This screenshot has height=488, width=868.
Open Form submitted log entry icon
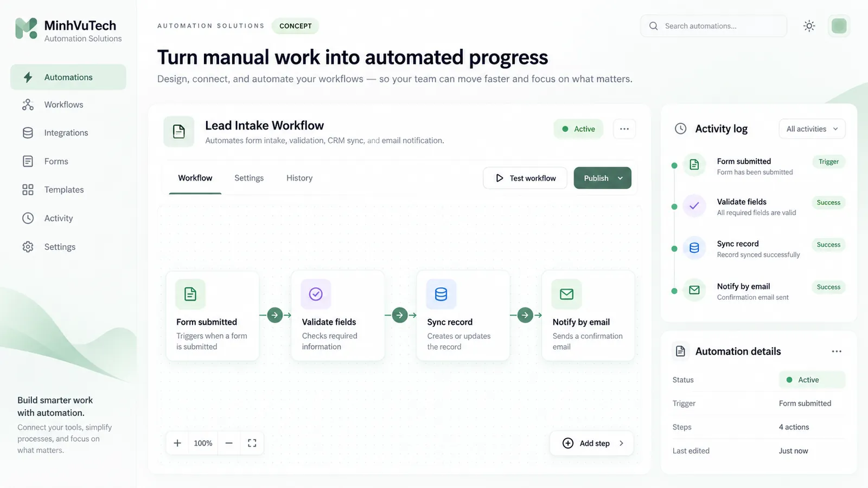tap(694, 165)
